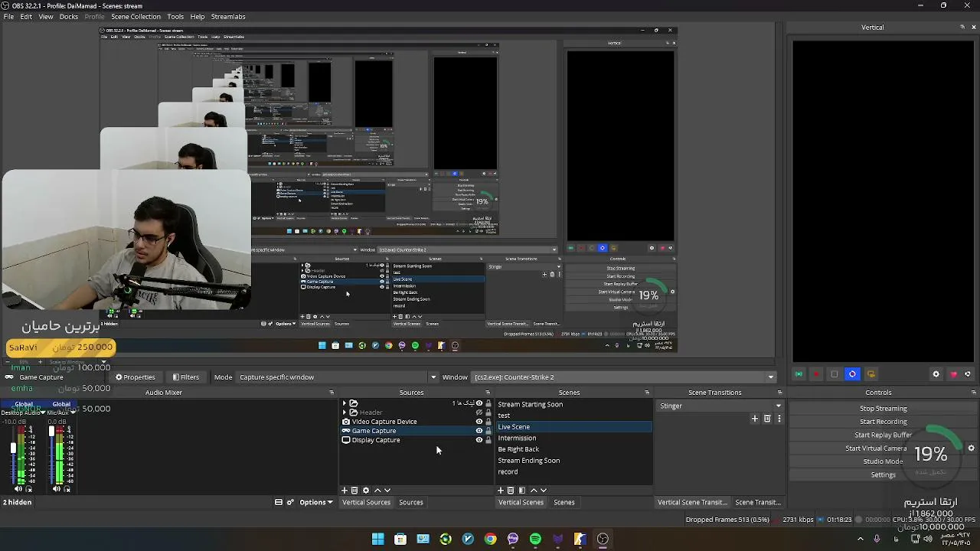Adjust the Desktop Audio volume slider
This screenshot has height=551, width=980.
[x=13, y=454]
